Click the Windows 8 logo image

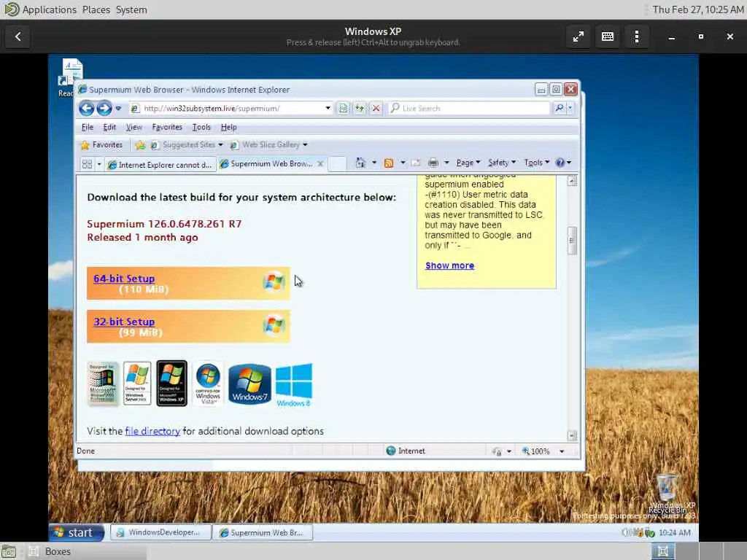[294, 385]
